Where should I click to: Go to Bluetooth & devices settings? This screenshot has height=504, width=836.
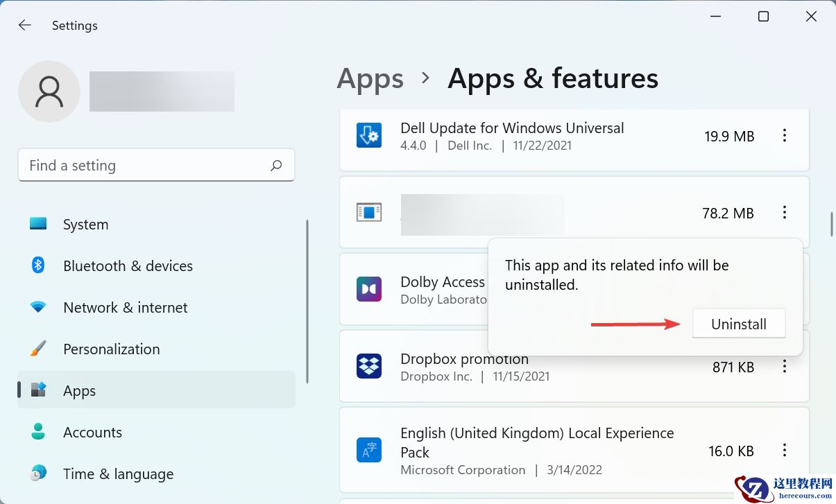128,266
